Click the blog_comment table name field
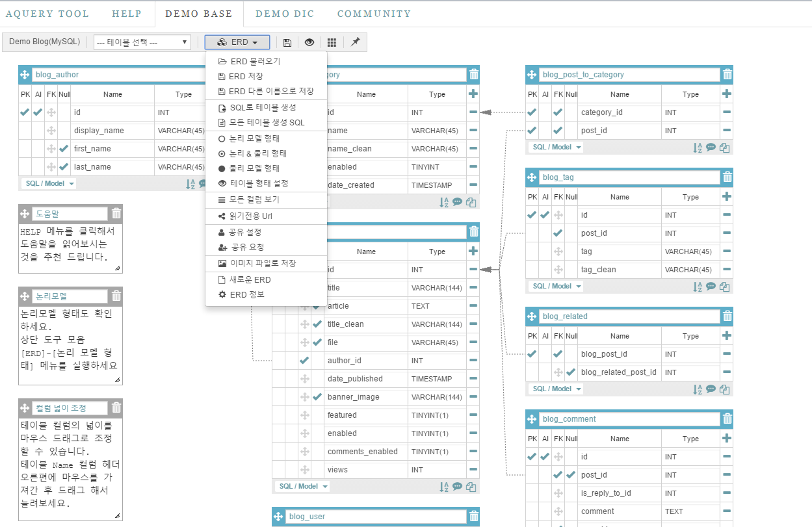Image resolution: width=812 pixels, height=527 pixels. click(629, 419)
